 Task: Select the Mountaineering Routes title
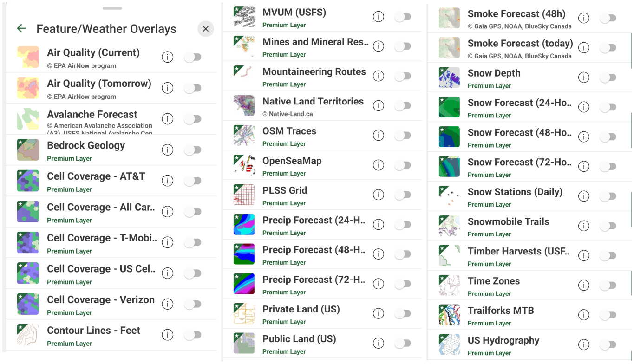click(314, 71)
